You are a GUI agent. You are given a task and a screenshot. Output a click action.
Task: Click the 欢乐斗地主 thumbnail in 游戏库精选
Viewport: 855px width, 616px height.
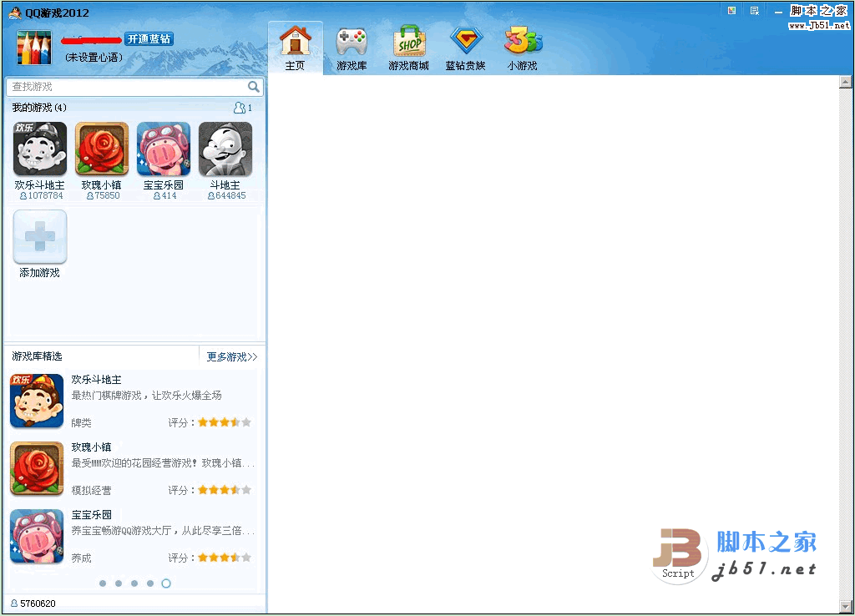[x=37, y=401]
